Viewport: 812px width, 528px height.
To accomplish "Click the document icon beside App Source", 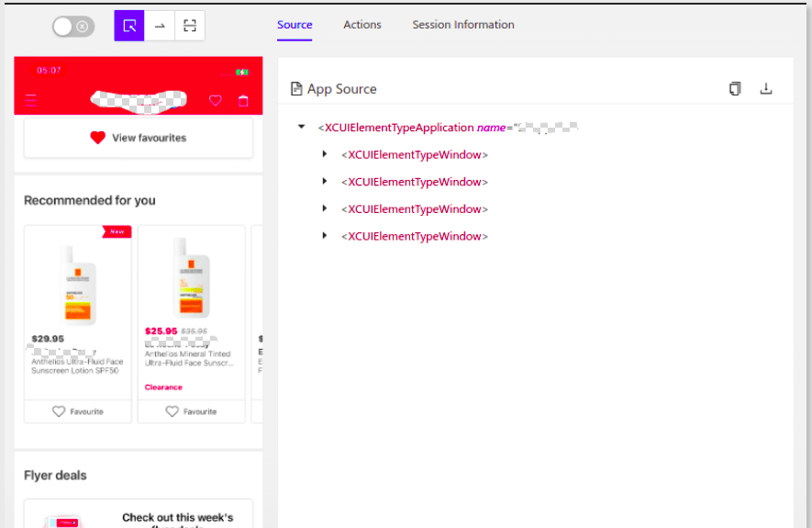I will (x=296, y=89).
